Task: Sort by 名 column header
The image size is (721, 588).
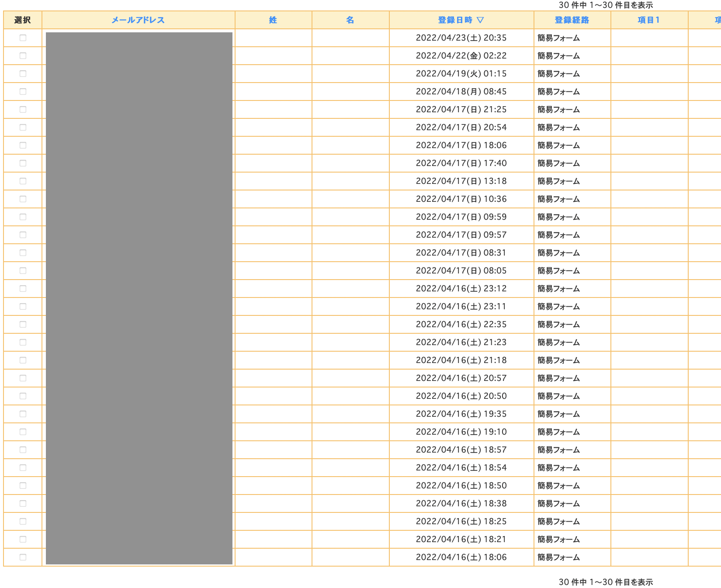Action: [x=350, y=20]
